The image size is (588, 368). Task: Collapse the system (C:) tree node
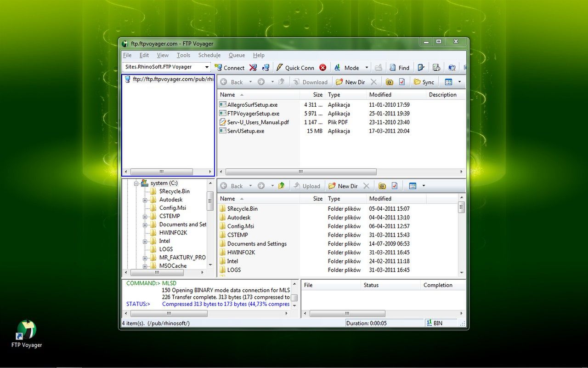[x=136, y=183]
